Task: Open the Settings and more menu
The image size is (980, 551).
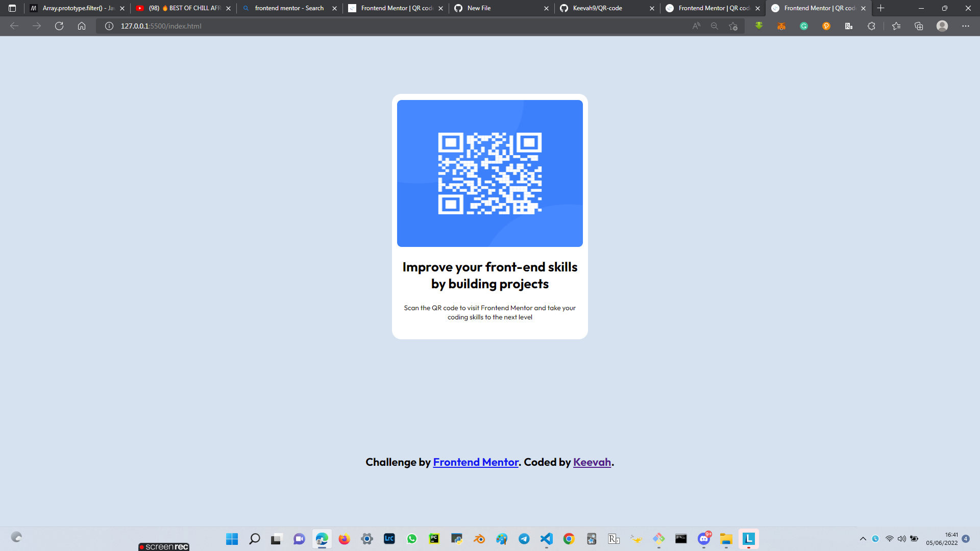Action: click(966, 26)
